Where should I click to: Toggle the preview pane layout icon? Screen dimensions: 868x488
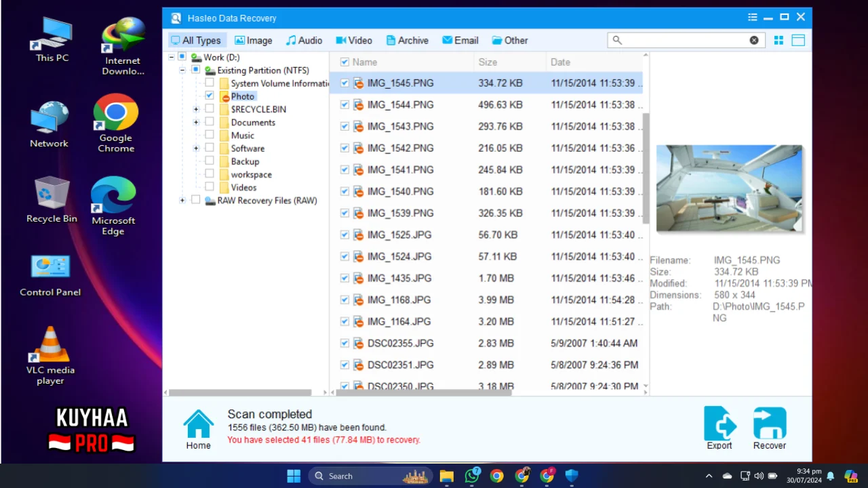point(798,41)
